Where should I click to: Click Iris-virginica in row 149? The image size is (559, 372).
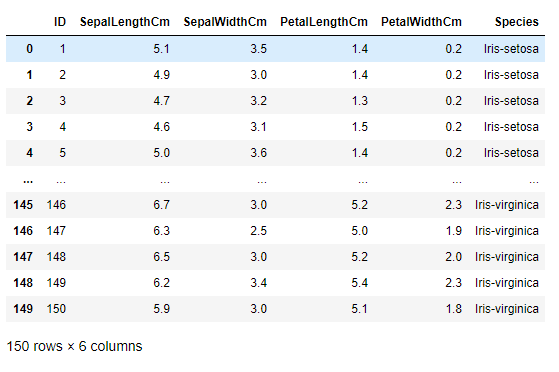pyautogui.click(x=507, y=309)
